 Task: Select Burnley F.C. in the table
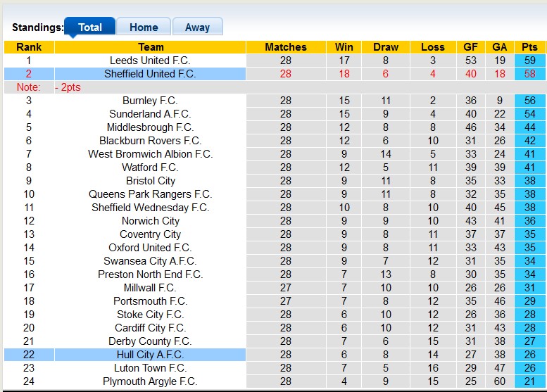(150, 101)
